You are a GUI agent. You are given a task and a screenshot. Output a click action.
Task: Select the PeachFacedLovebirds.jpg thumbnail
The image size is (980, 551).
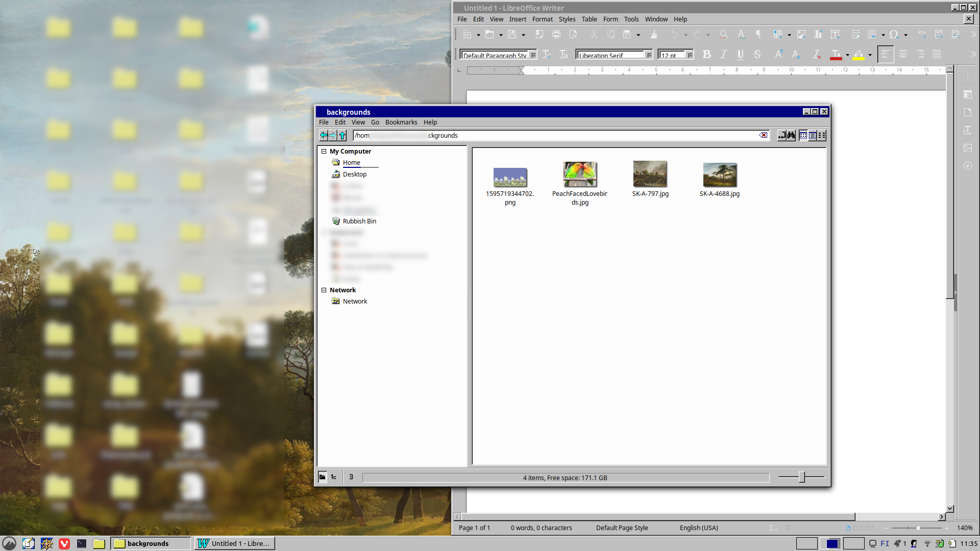(580, 174)
